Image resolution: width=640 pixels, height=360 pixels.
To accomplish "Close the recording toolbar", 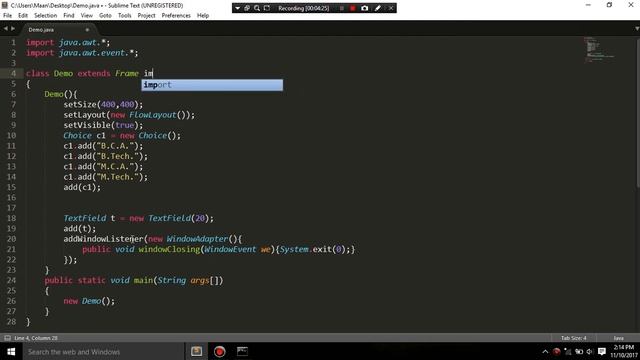I will coord(391,8).
